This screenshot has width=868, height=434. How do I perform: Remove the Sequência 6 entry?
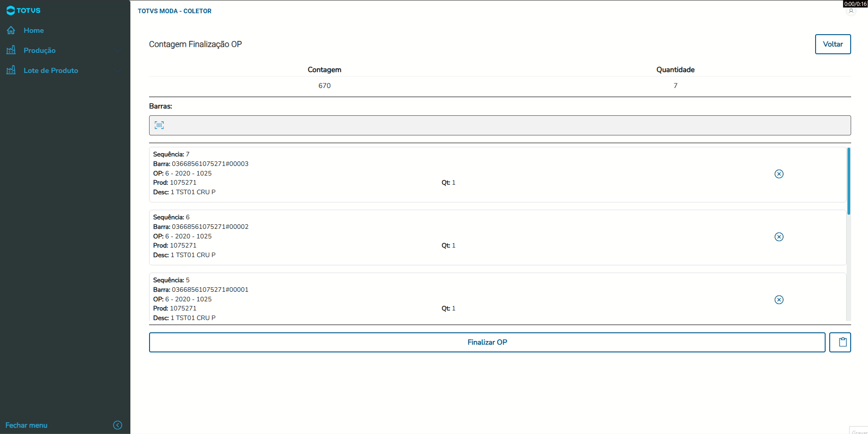pyautogui.click(x=779, y=237)
